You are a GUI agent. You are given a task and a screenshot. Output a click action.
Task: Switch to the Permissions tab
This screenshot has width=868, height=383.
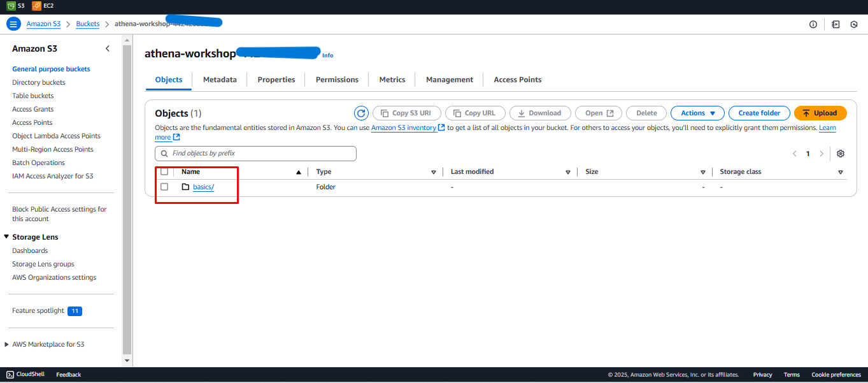click(x=337, y=80)
